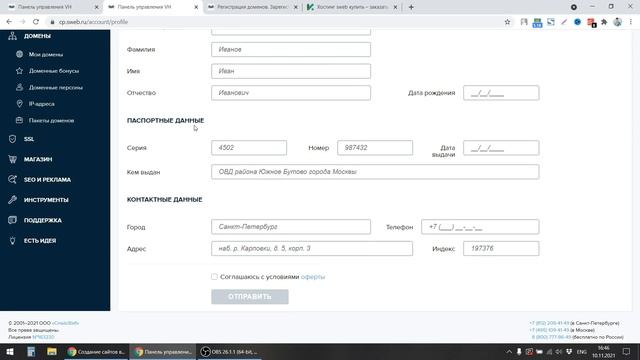Open the Windows Start menu

pos(10,351)
